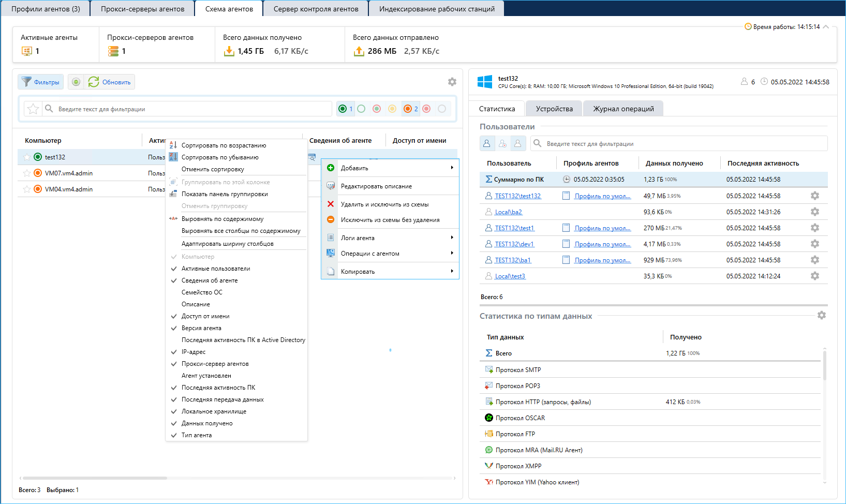Focus the users filter text field

coord(679,143)
